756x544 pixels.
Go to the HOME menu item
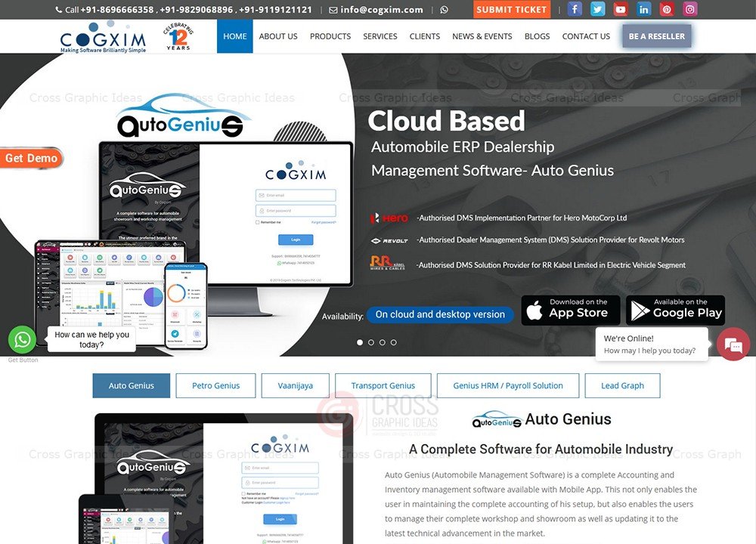(235, 36)
